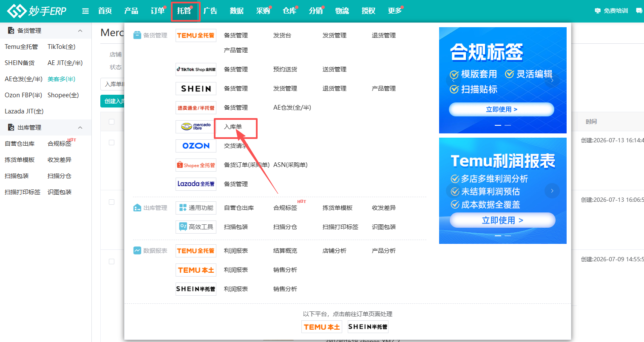Open 备货订单(采购单) under Shopee
Screen dimensions: 644x342
(247, 165)
